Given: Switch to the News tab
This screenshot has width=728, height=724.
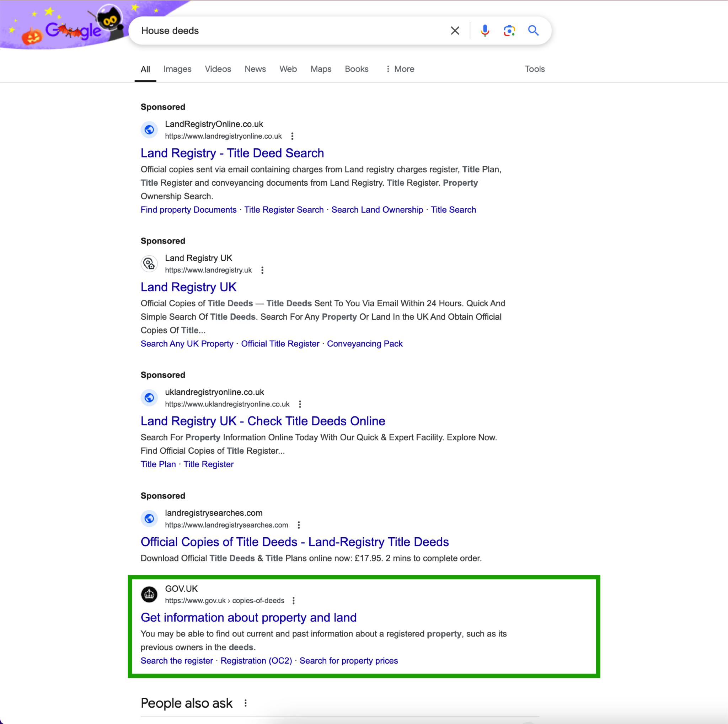Looking at the screenshot, I should [255, 69].
